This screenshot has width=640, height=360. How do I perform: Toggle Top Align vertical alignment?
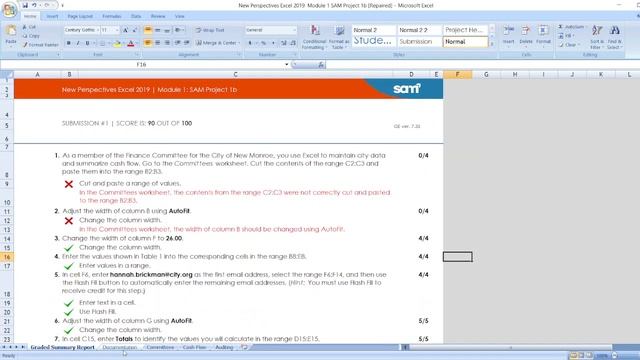click(x=148, y=30)
